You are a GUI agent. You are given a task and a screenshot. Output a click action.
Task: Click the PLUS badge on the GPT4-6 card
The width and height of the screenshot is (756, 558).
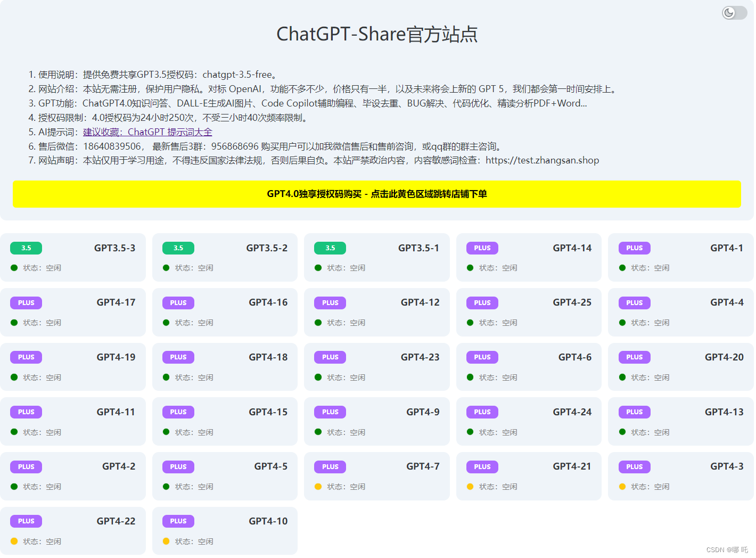coord(482,357)
